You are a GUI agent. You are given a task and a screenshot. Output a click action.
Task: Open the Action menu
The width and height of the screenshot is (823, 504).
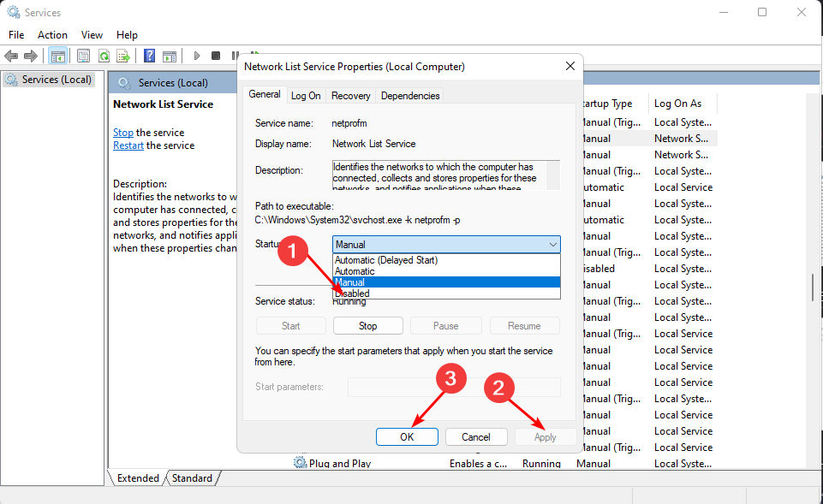(x=52, y=34)
